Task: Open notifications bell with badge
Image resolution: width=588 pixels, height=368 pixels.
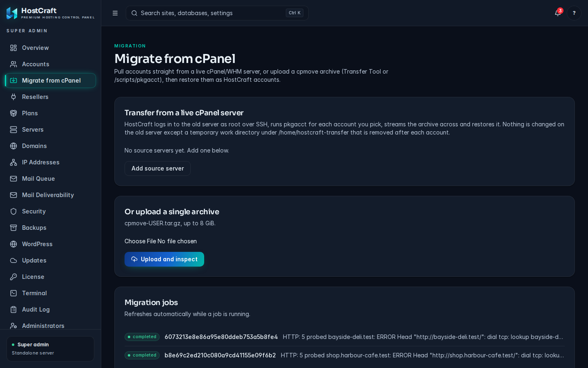Action: [x=558, y=13]
